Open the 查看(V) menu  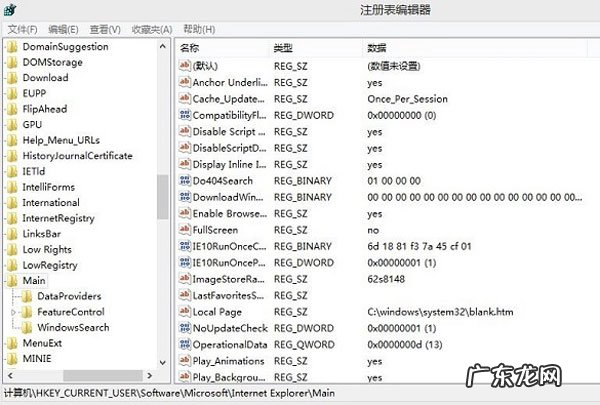[105, 29]
